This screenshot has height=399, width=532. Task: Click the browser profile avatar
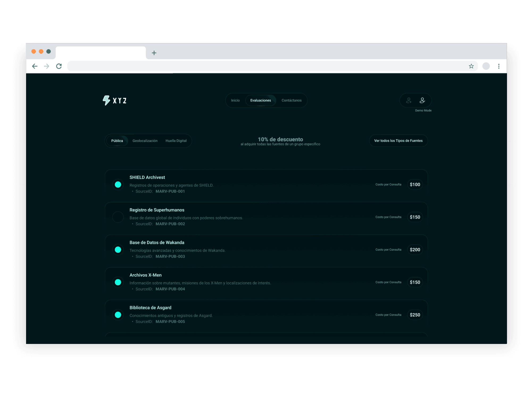click(x=486, y=66)
